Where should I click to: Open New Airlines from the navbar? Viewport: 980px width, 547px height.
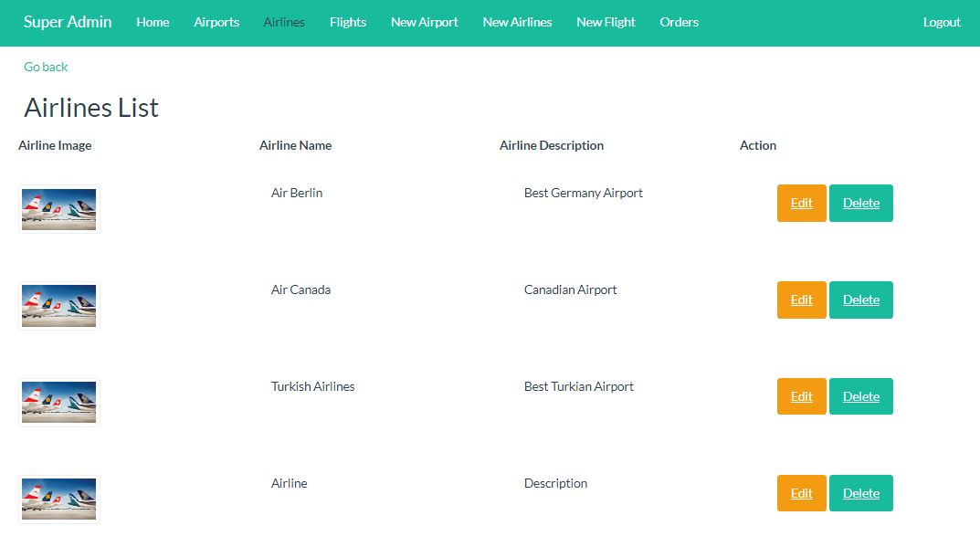(517, 22)
